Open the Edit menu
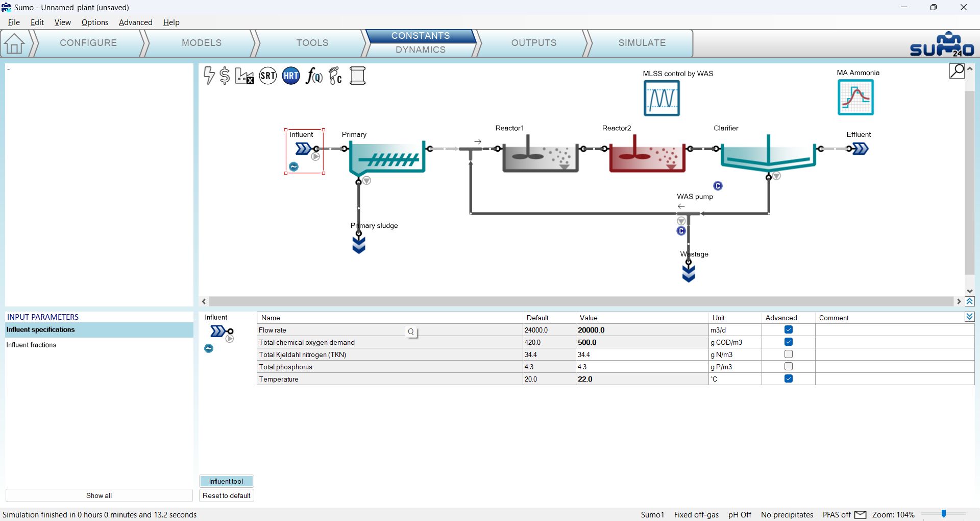 coord(37,22)
